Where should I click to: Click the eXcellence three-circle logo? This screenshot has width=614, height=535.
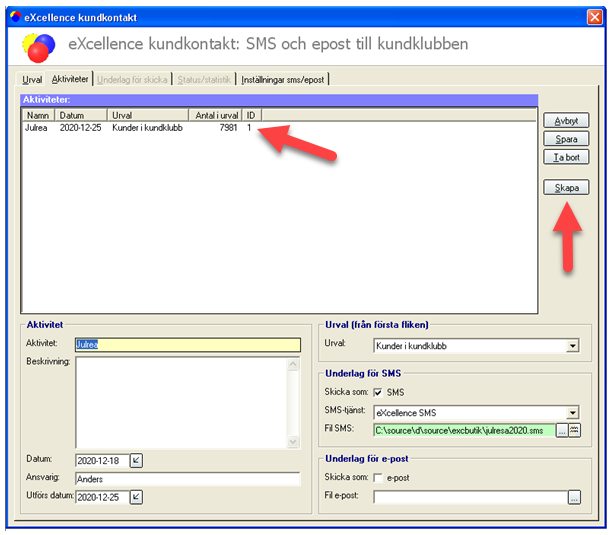coord(38,48)
